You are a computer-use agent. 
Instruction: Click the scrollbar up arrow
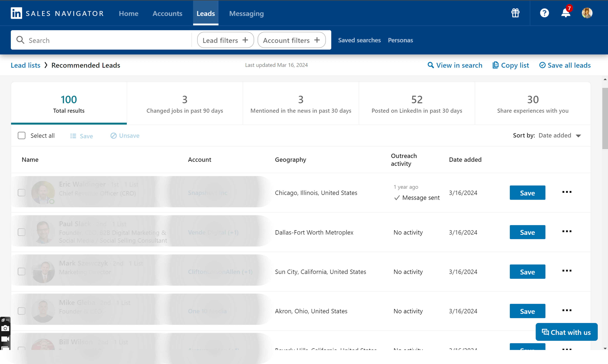[605, 80]
